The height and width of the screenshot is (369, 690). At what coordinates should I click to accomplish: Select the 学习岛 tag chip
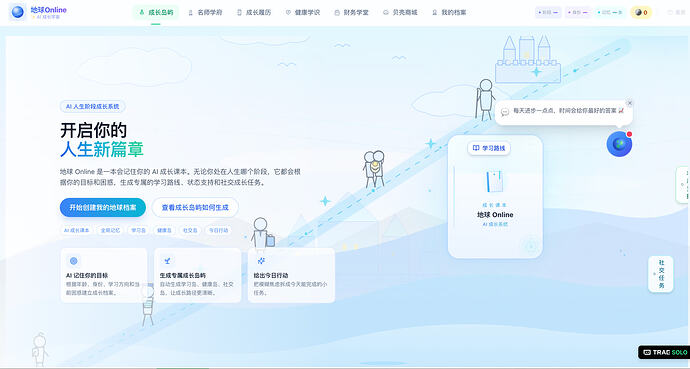click(139, 230)
